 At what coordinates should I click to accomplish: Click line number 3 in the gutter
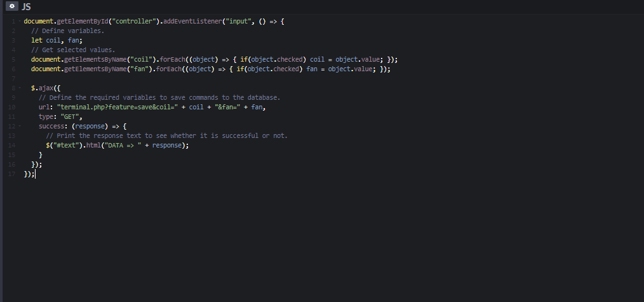point(13,41)
